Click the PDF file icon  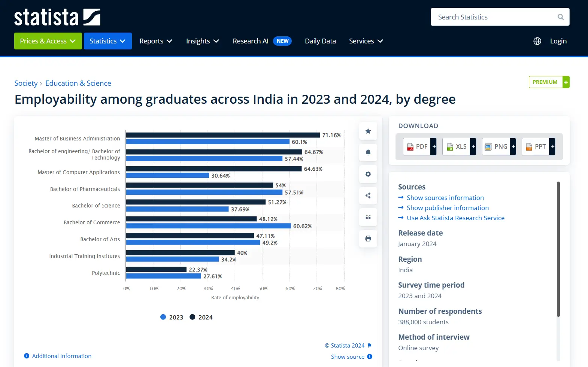[x=410, y=147]
